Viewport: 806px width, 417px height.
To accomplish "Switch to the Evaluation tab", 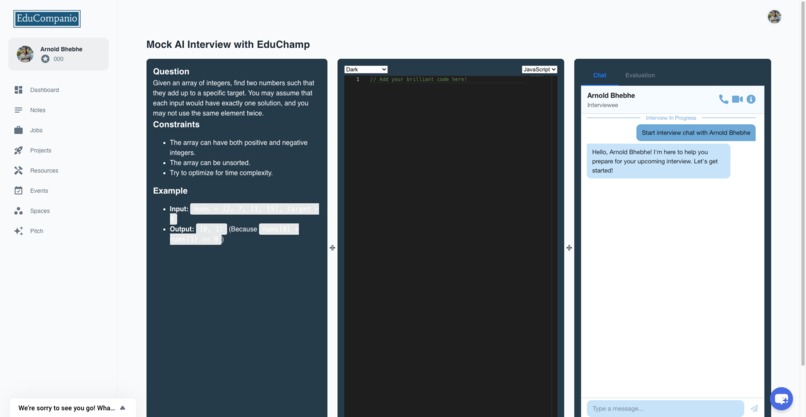I will [640, 75].
